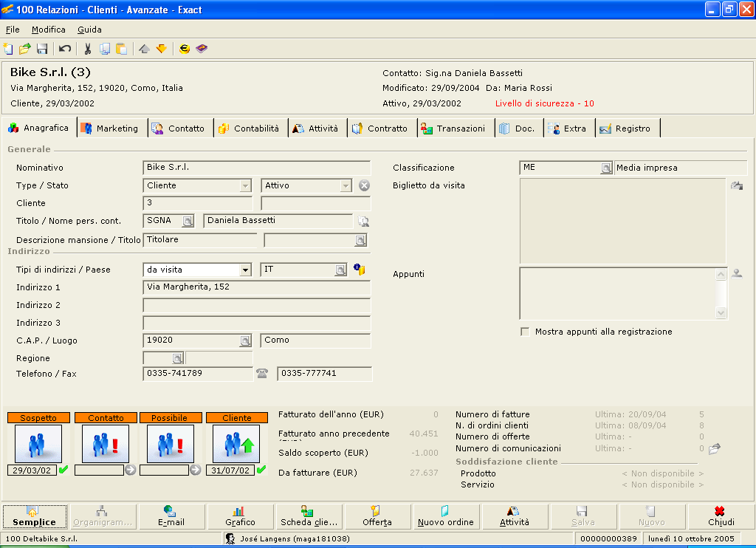Open the C.A.P. 19020 lookup button
The height and width of the screenshot is (548, 756).
pyautogui.click(x=245, y=340)
